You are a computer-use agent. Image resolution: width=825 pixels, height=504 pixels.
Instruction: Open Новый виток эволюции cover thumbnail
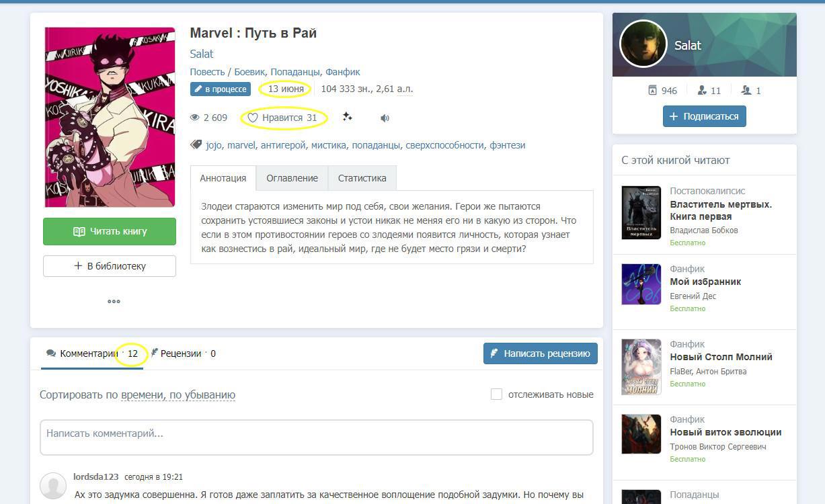[641, 433]
